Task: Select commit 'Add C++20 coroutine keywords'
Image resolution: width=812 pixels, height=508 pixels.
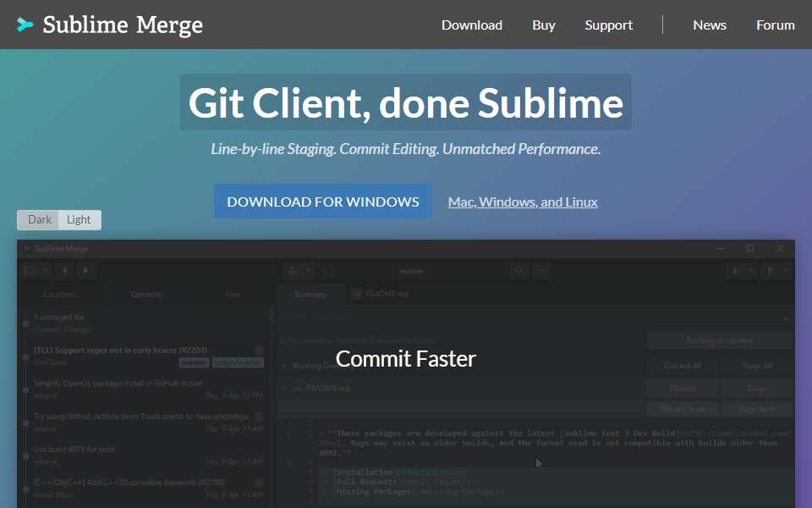Action: click(143, 489)
